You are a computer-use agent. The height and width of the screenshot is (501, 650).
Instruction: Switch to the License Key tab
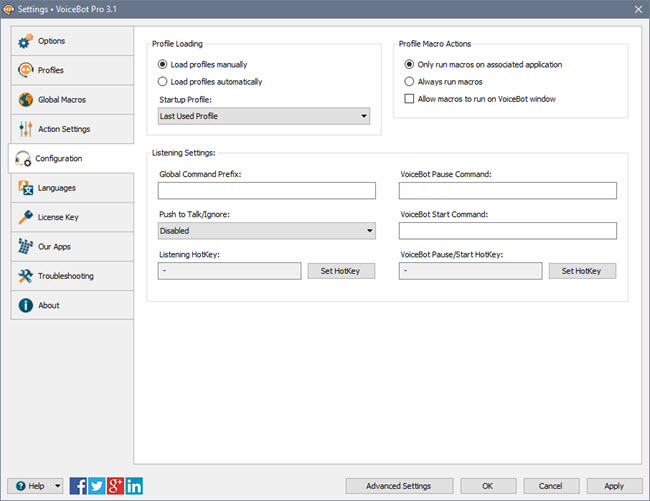point(72,217)
